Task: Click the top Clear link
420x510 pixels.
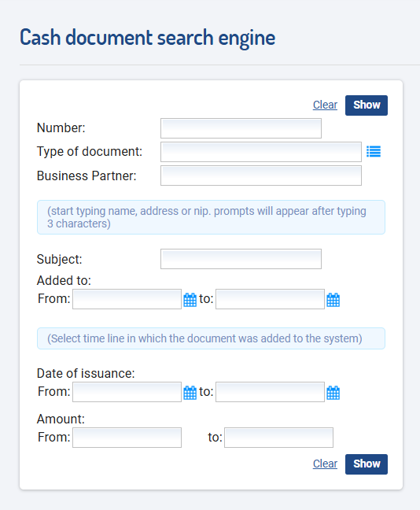Action: tap(325, 105)
